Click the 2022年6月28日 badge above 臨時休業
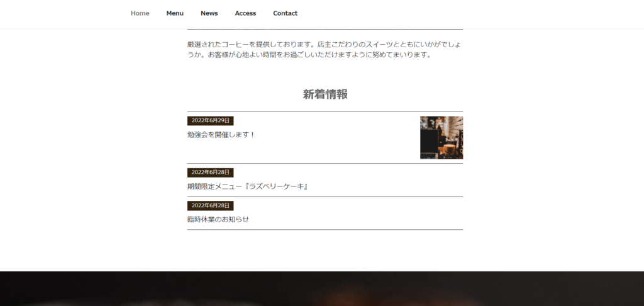Screen dimensions: 644x306 point(210,205)
